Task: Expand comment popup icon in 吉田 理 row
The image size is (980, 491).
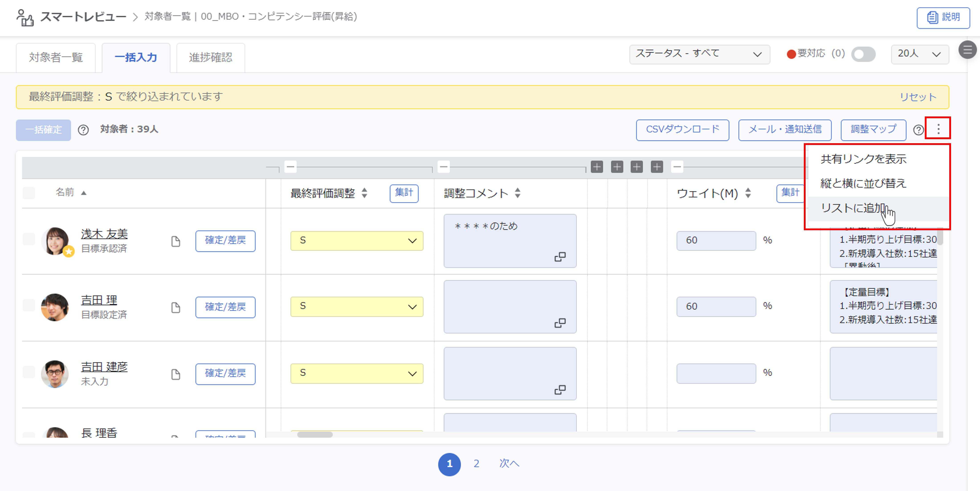Action: coord(560,323)
